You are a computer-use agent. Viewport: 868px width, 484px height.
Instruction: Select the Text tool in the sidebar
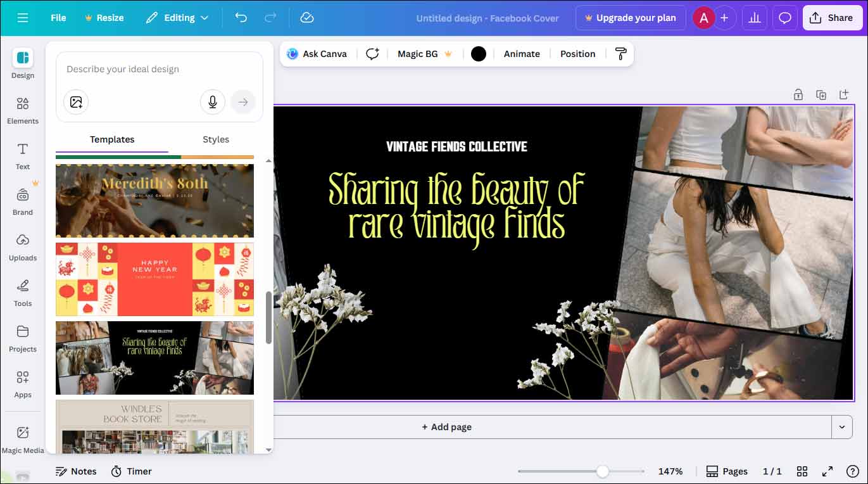pos(22,156)
